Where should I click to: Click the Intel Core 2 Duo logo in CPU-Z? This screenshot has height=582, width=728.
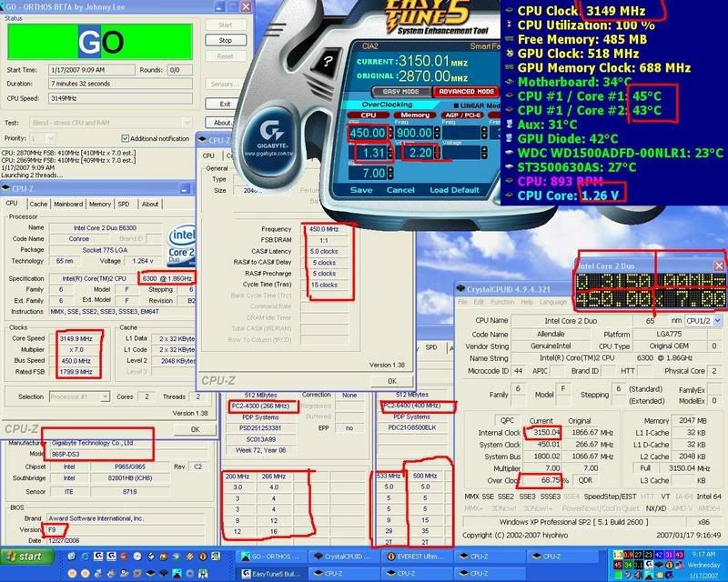coord(181,245)
